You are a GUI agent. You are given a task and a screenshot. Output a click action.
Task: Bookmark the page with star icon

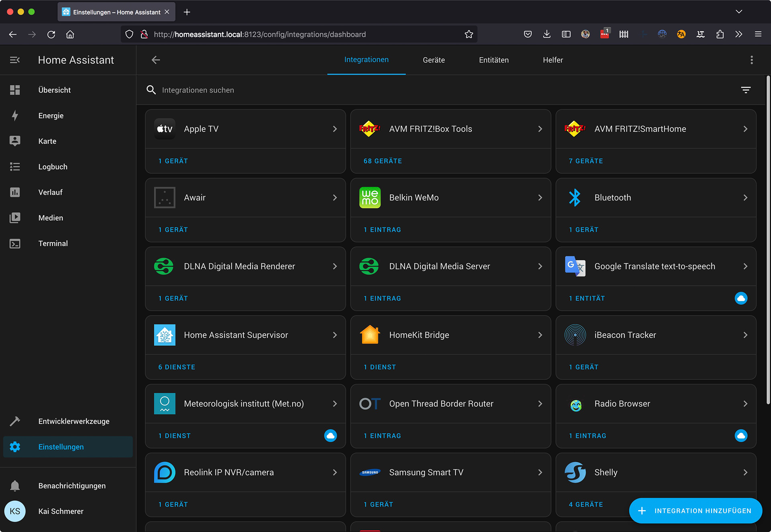pos(469,34)
